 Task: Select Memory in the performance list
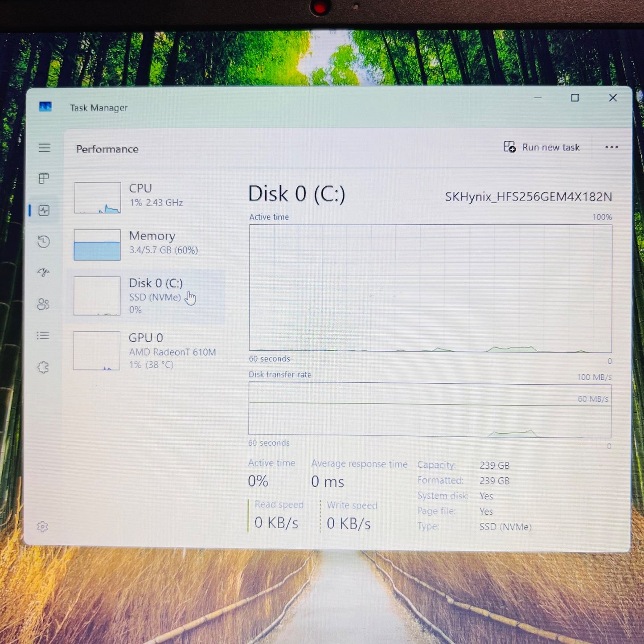pyautogui.click(x=145, y=245)
